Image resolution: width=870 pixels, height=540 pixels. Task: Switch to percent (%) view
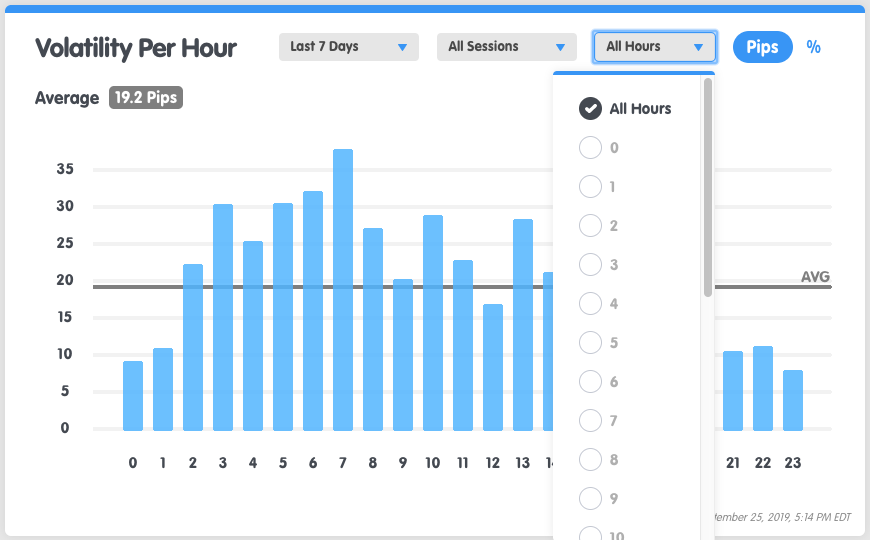click(813, 47)
